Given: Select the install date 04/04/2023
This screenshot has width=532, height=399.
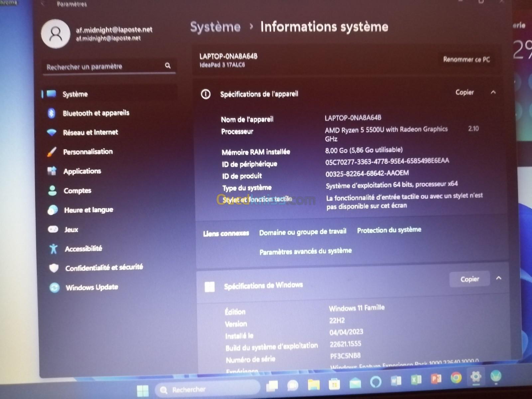Looking at the screenshot, I should click(x=346, y=332).
